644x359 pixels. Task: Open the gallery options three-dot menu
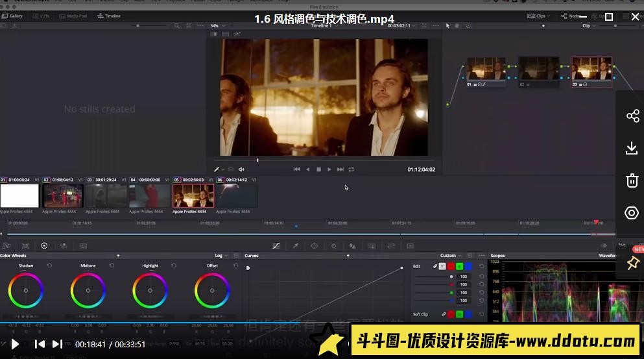(200, 25)
